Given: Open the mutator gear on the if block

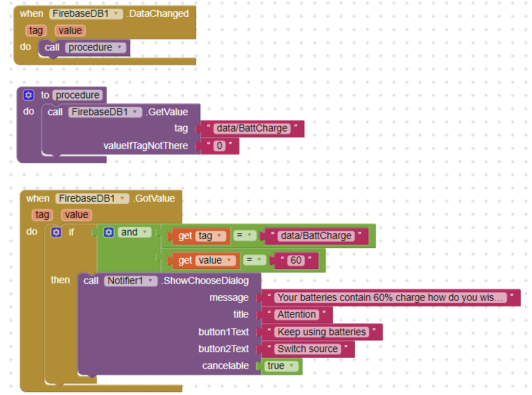Looking at the screenshot, I should point(56,232).
